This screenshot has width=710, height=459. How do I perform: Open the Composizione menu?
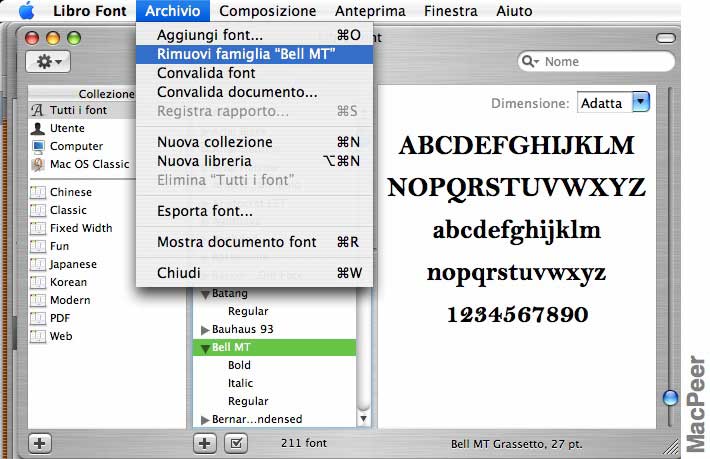coord(268,11)
